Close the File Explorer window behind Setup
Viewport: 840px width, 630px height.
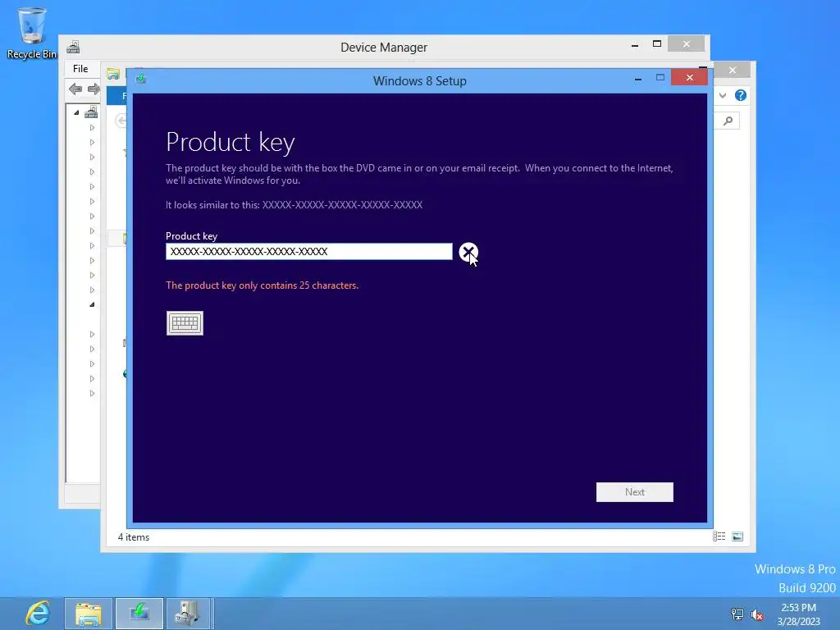(733, 71)
